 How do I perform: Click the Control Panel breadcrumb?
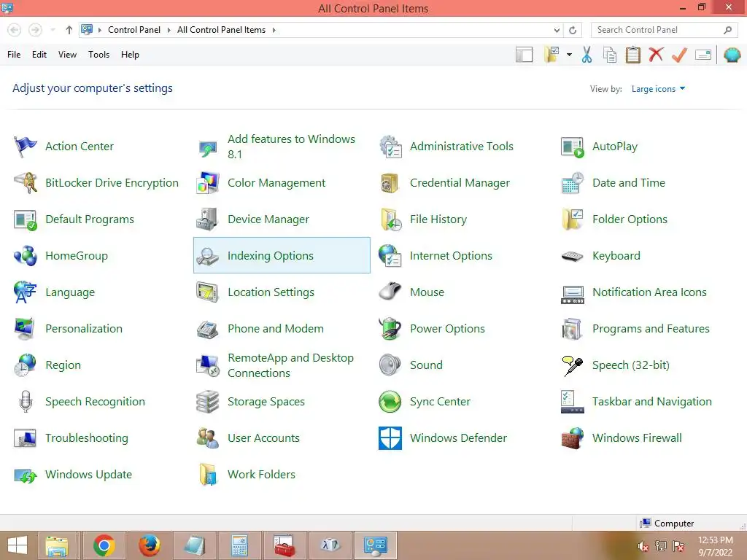(134, 30)
